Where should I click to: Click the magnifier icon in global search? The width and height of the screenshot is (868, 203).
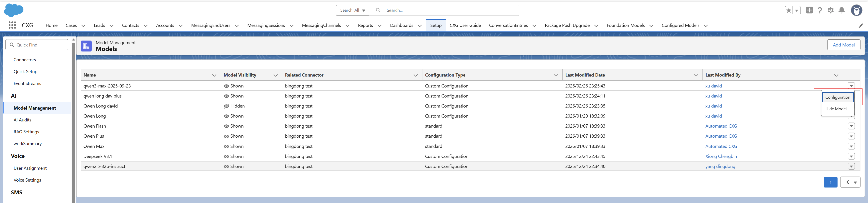pyautogui.click(x=378, y=10)
